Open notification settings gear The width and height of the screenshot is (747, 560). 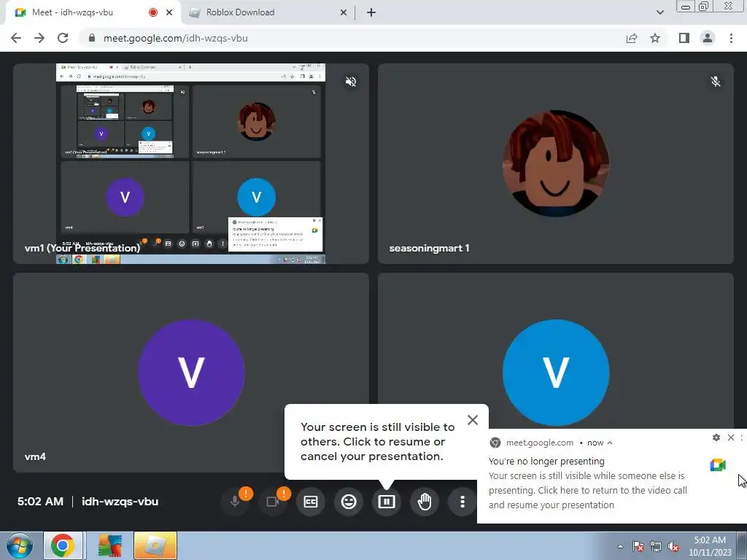716,437
